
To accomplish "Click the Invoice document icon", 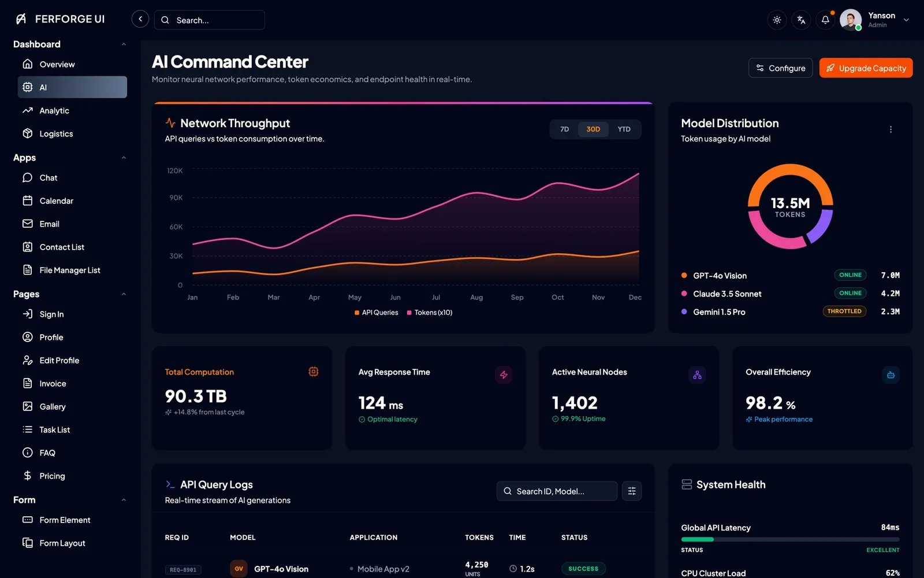I will point(27,383).
